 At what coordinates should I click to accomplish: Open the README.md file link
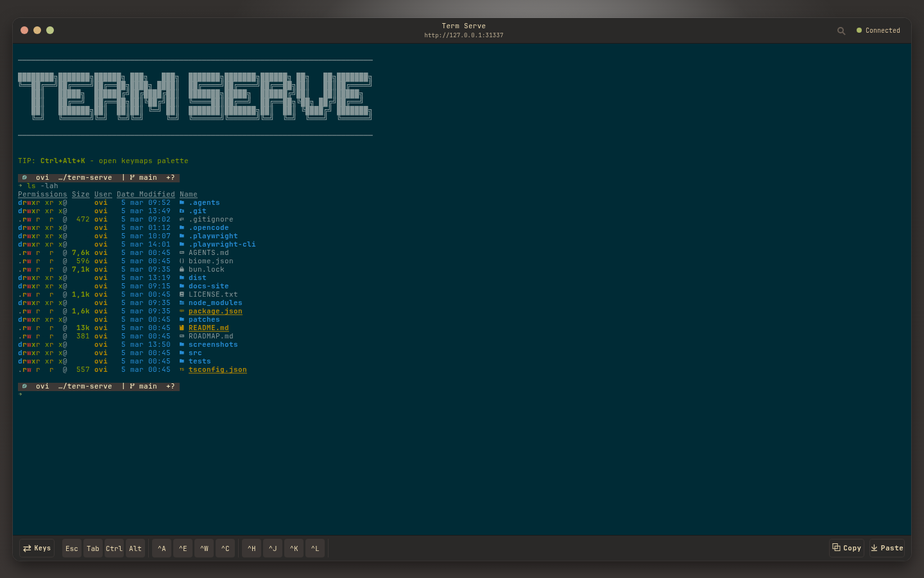(209, 328)
